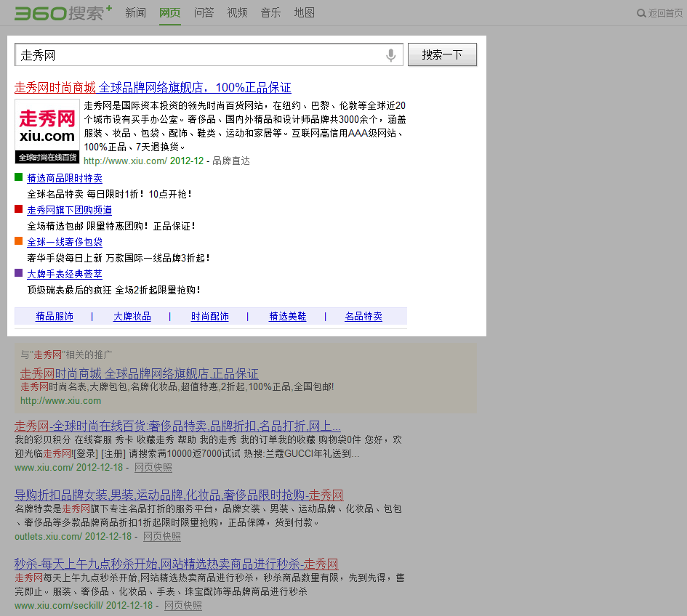687x616 pixels.
Task: Open the 精选商品限时特卖 link
Action: tap(65, 178)
